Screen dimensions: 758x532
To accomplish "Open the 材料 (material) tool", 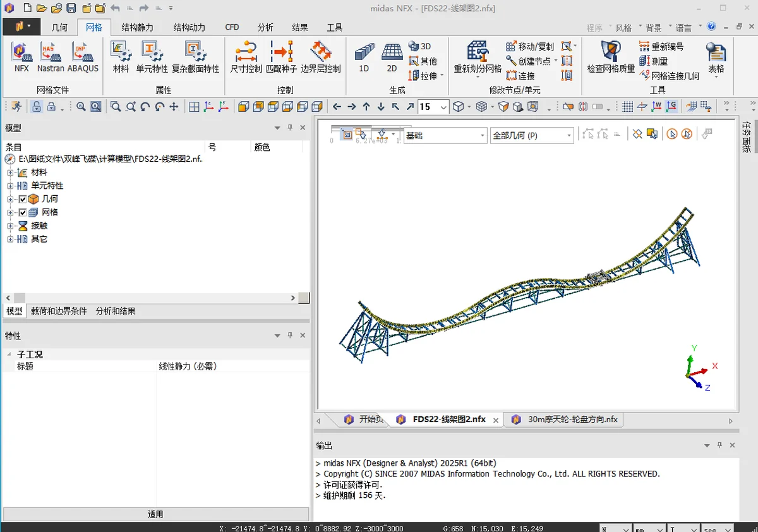I will (x=121, y=57).
